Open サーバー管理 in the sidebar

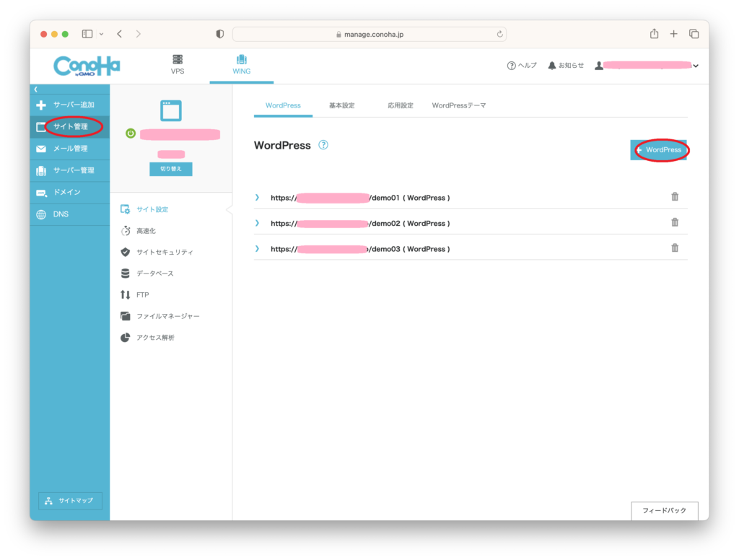coord(70,170)
